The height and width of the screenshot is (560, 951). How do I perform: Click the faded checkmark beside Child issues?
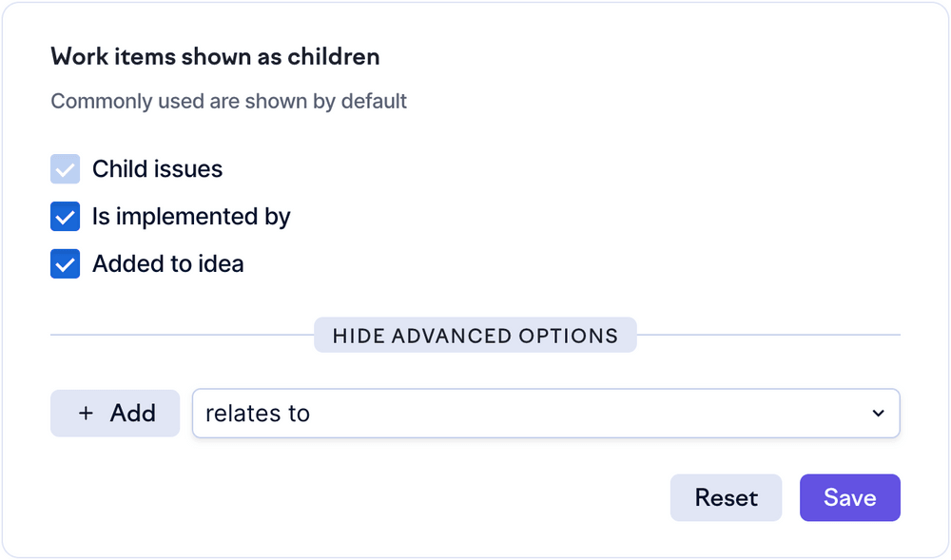pyautogui.click(x=65, y=170)
